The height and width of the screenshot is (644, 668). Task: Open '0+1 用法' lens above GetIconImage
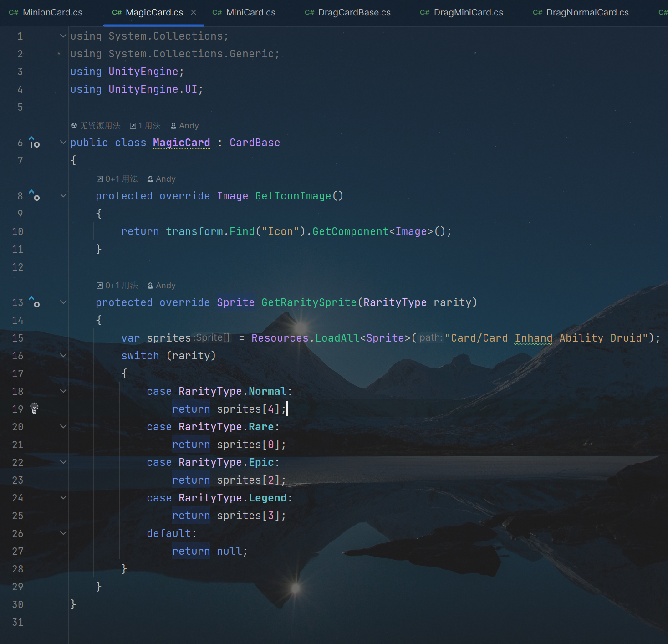pos(117,179)
